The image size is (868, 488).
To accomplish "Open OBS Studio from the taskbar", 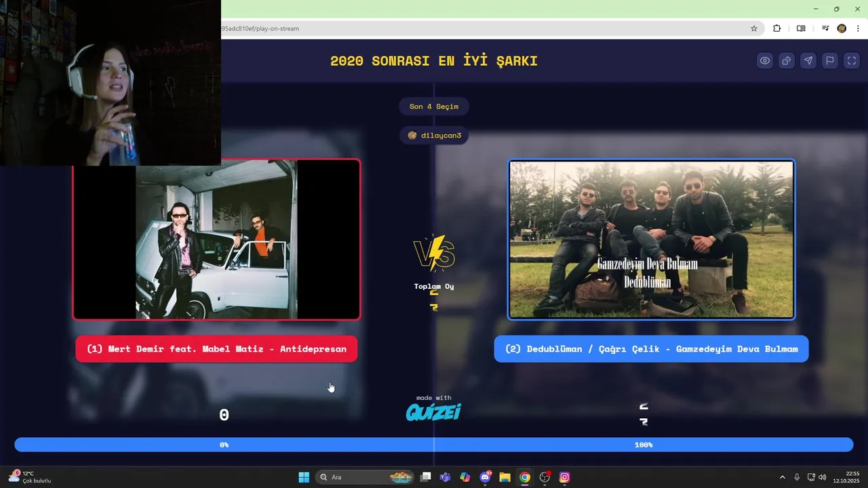I will pos(545,477).
